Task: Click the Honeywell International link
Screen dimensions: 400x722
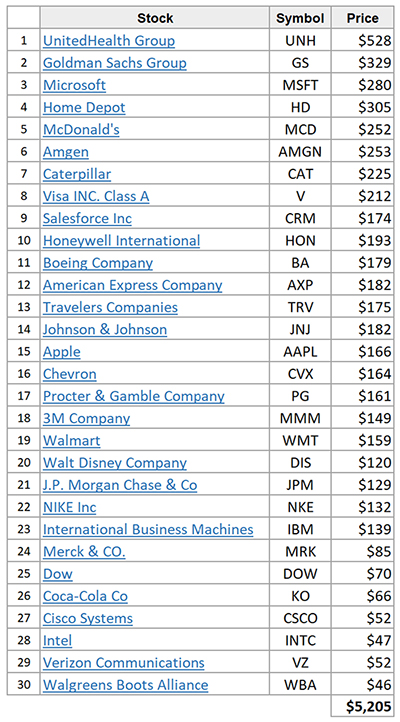Action: coord(122,240)
